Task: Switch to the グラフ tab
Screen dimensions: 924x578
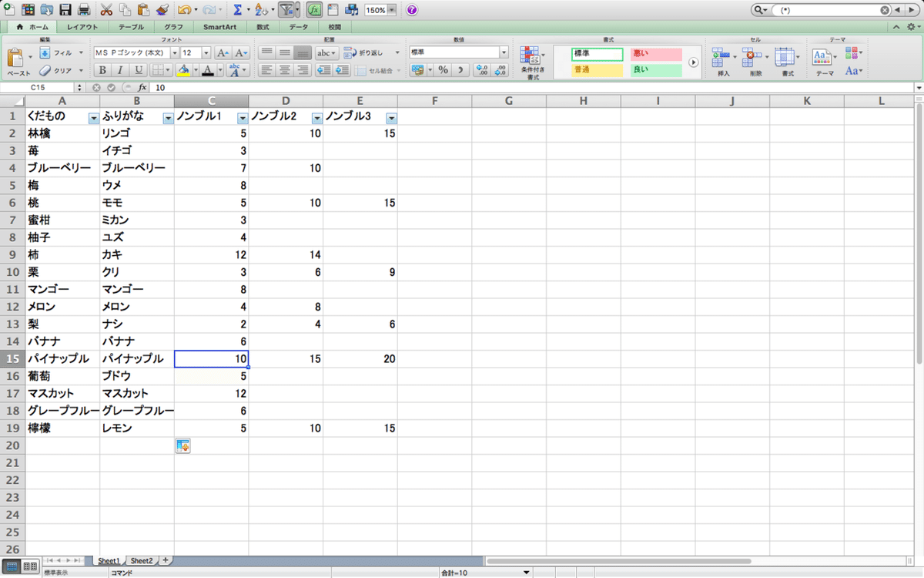Action: pyautogui.click(x=173, y=27)
